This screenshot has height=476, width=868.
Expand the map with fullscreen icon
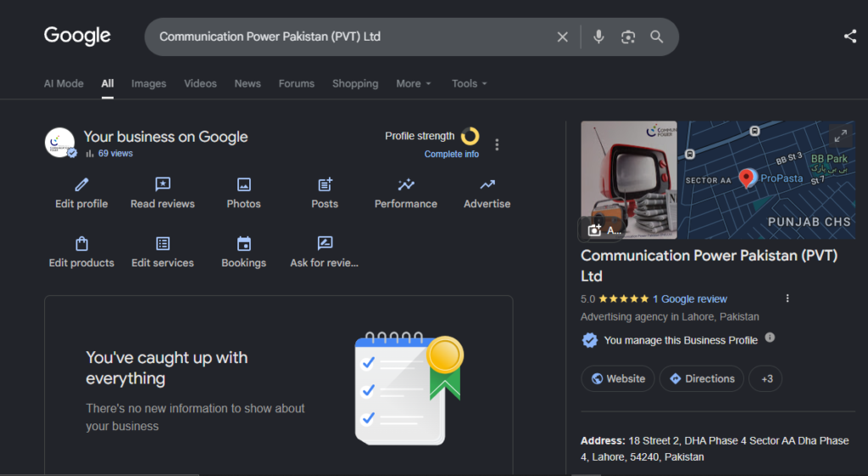(x=840, y=136)
